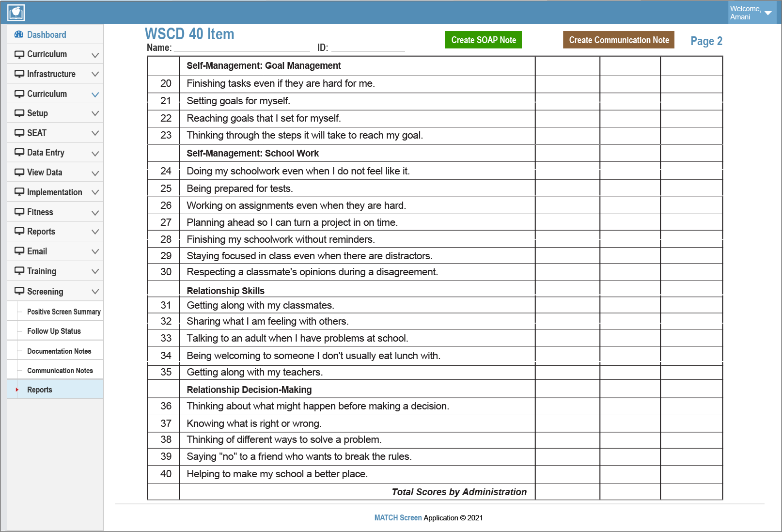
Task: Click the View Data monitor icon
Action: 19,172
